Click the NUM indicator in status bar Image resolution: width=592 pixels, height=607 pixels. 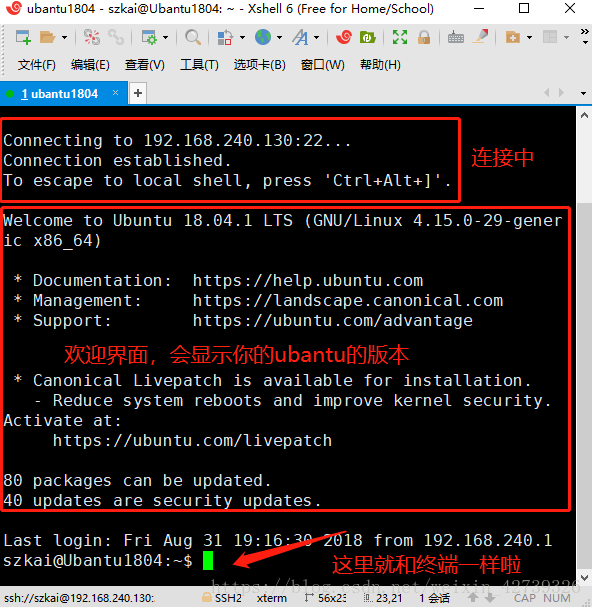click(557, 598)
